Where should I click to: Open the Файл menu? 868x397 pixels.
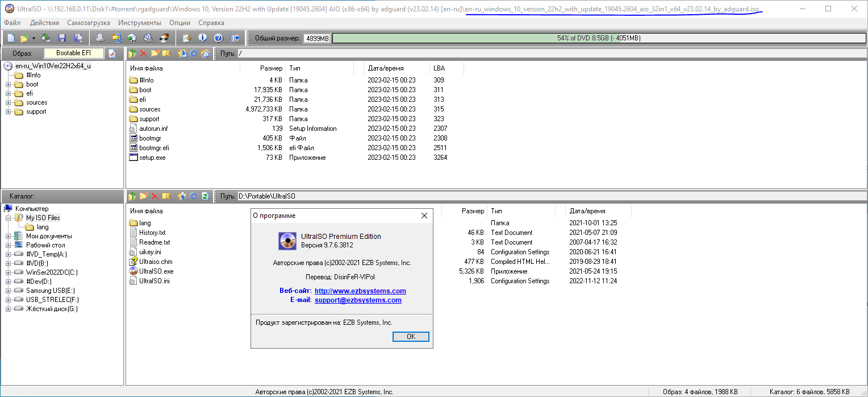tap(12, 23)
